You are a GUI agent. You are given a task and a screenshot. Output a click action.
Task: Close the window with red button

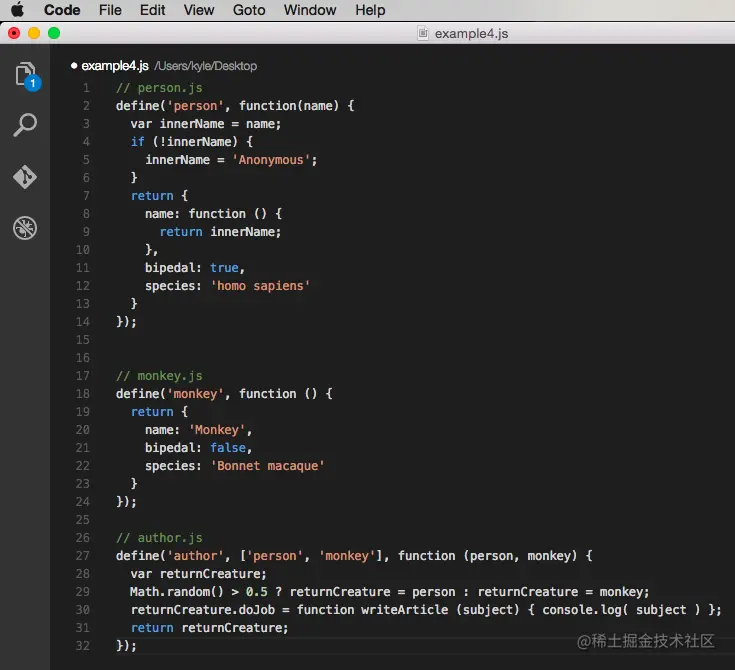tap(14, 33)
